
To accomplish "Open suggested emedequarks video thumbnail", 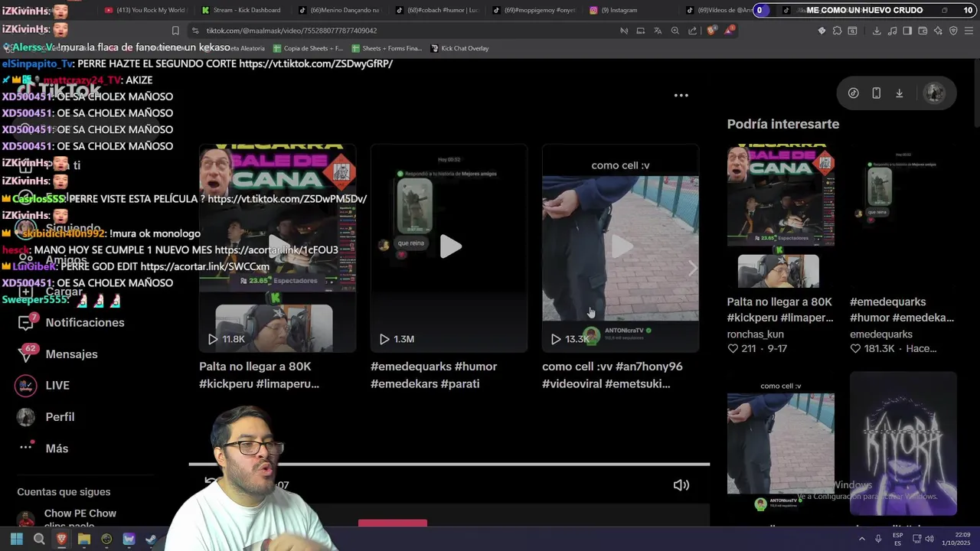I will 903,217.
